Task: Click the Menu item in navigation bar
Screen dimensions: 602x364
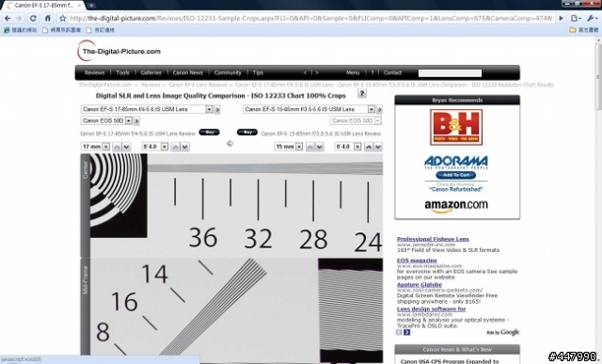Action: tap(353, 72)
